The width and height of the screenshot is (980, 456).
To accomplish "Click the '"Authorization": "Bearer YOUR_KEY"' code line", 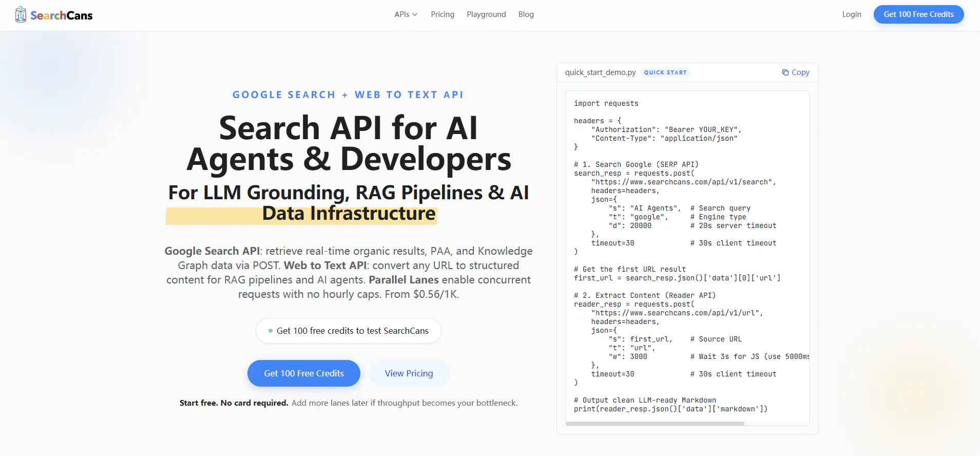I will click(666, 129).
